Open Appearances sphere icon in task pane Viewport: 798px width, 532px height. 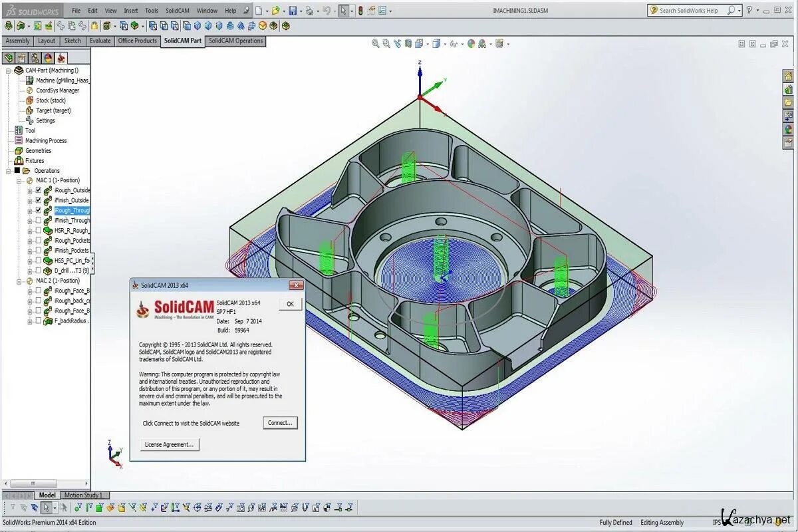789,130
